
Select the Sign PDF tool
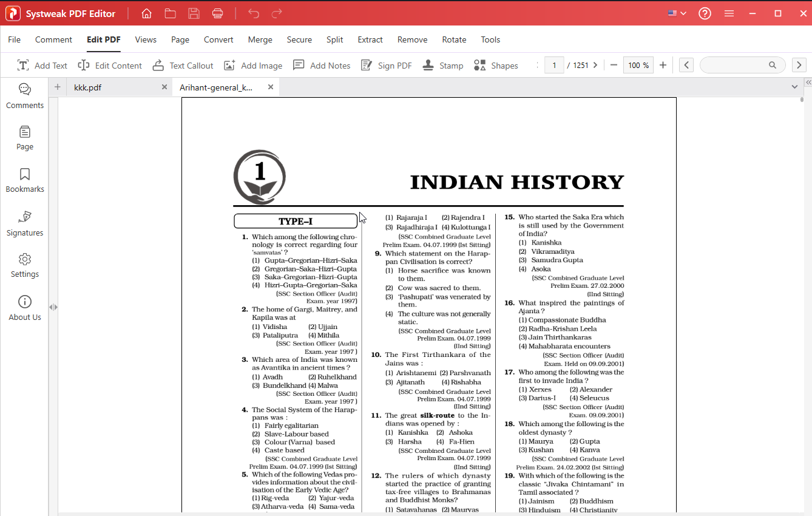[x=386, y=65]
